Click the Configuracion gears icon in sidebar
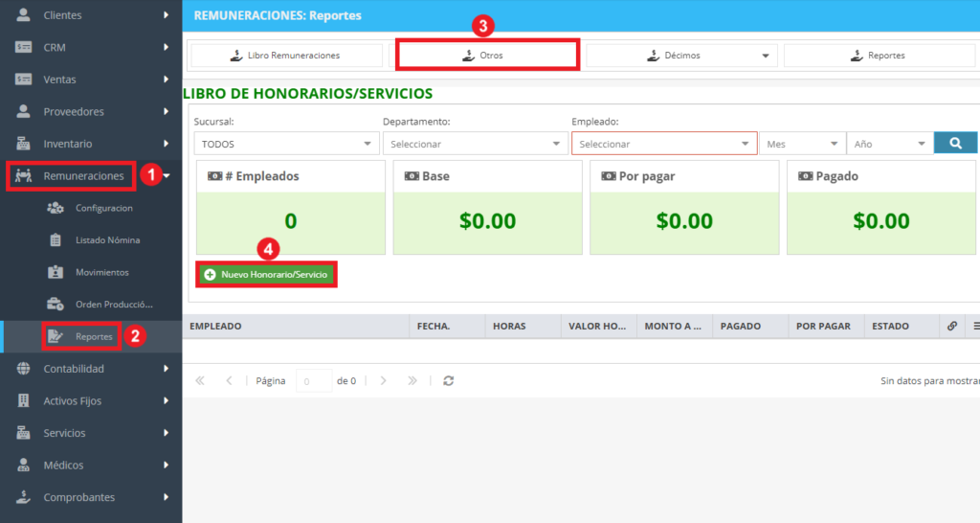 tap(56, 208)
